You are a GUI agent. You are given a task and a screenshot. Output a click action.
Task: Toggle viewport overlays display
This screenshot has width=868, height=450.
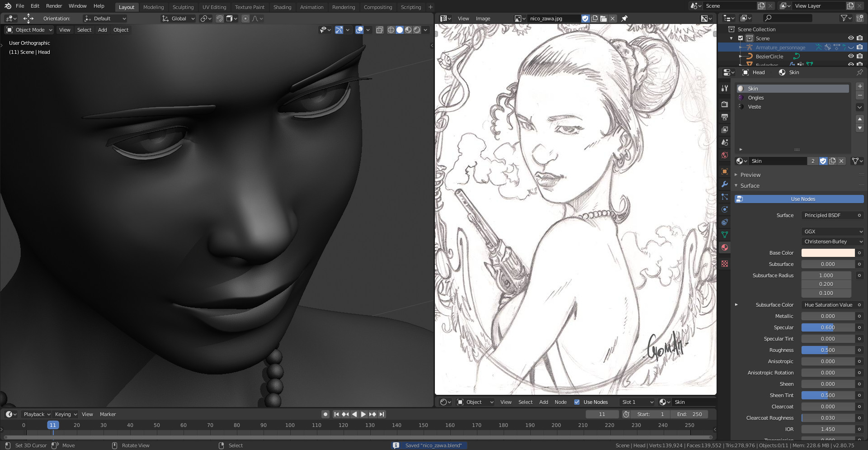click(359, 30)
